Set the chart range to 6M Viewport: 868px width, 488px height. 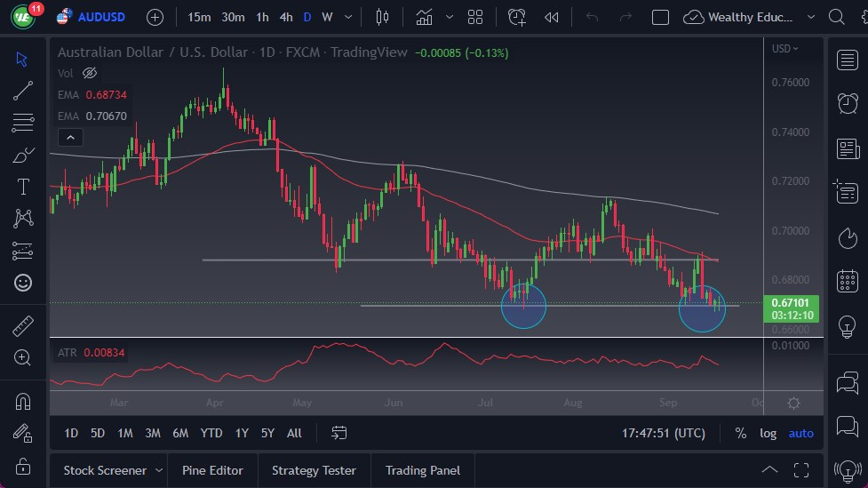click(180, 433)
